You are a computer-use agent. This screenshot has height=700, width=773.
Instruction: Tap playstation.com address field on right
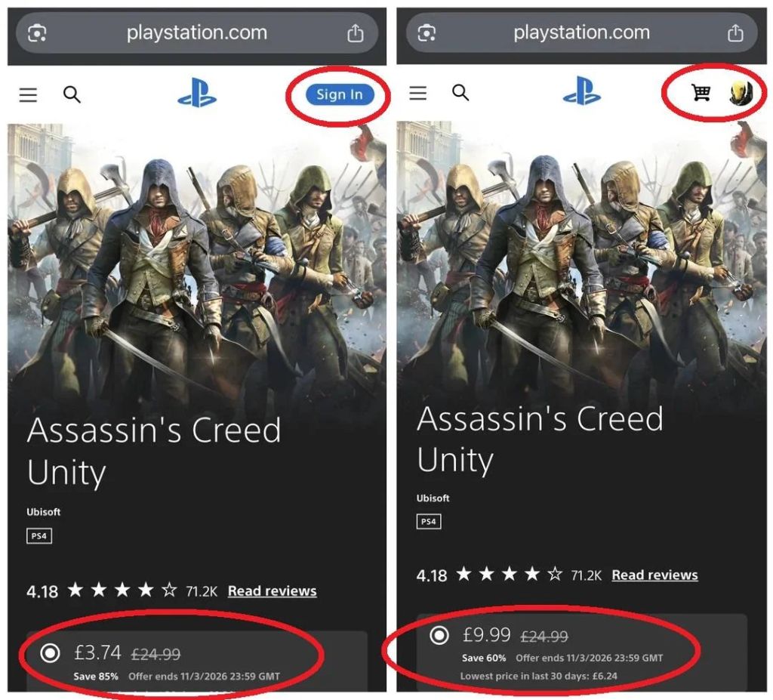(582, 33)
